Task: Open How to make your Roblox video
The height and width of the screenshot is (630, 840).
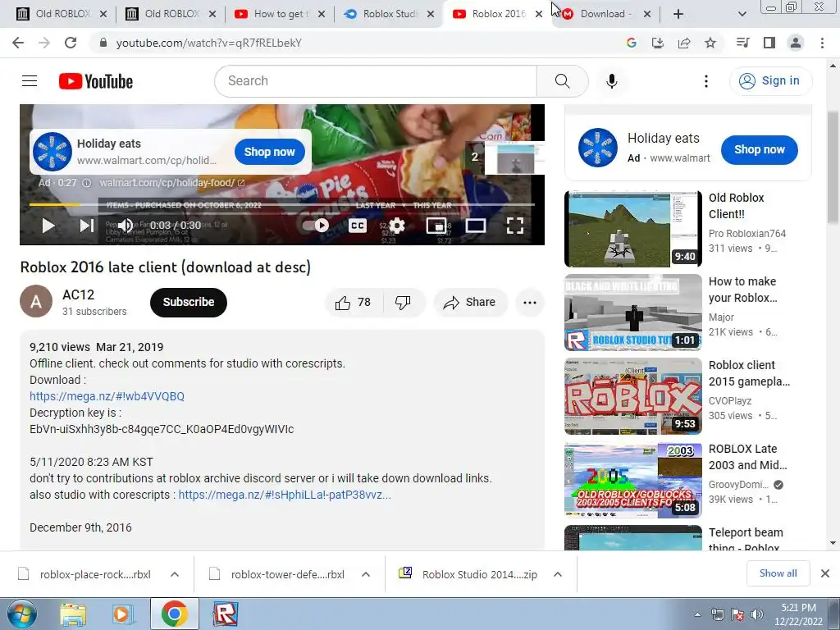Action: coord(633,313)
